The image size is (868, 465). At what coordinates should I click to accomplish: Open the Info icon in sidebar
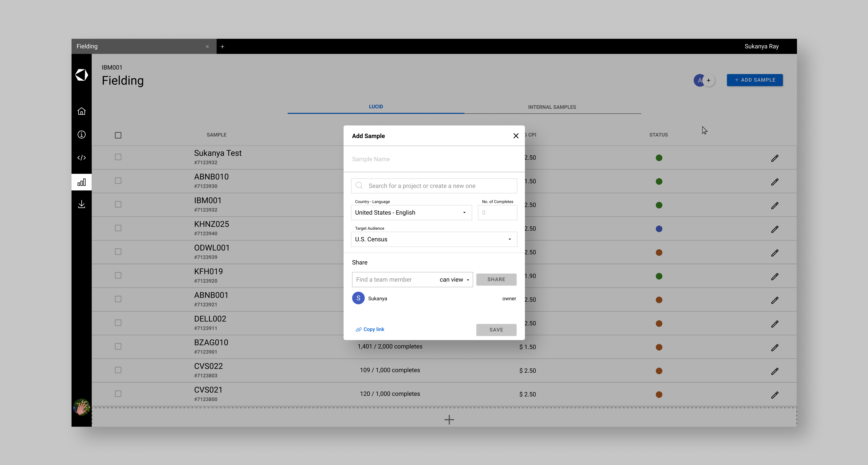(x=81, y=134)
